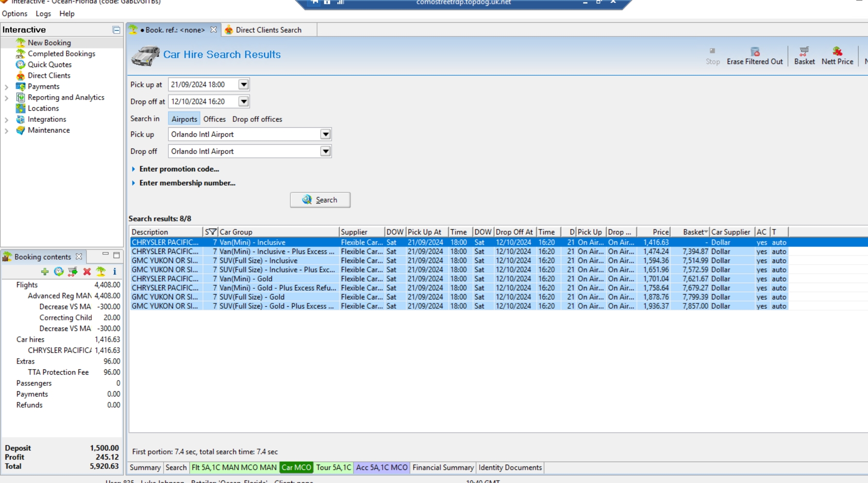Expand the Reporting and Analytics node

tap(7, 98)
